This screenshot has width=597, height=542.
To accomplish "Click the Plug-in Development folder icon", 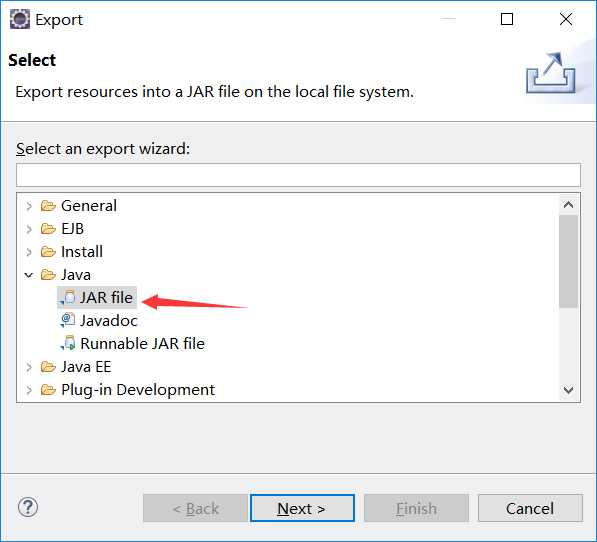I will (x=48, y=390).
